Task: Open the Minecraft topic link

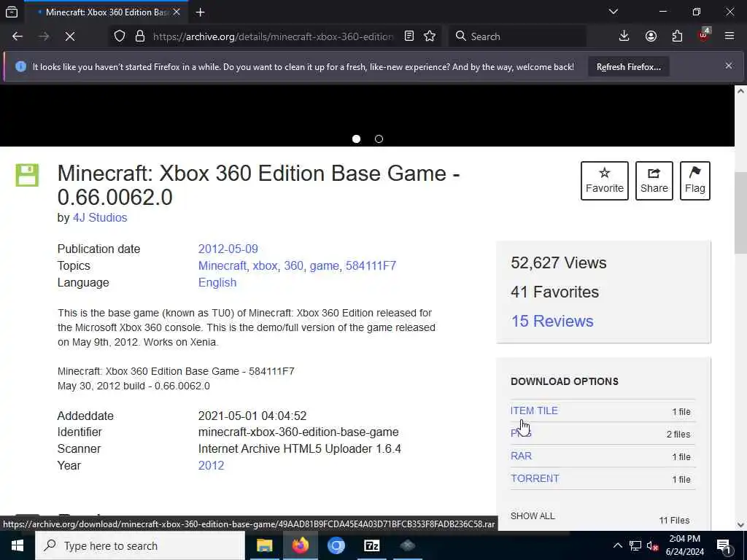Action: 222,265
